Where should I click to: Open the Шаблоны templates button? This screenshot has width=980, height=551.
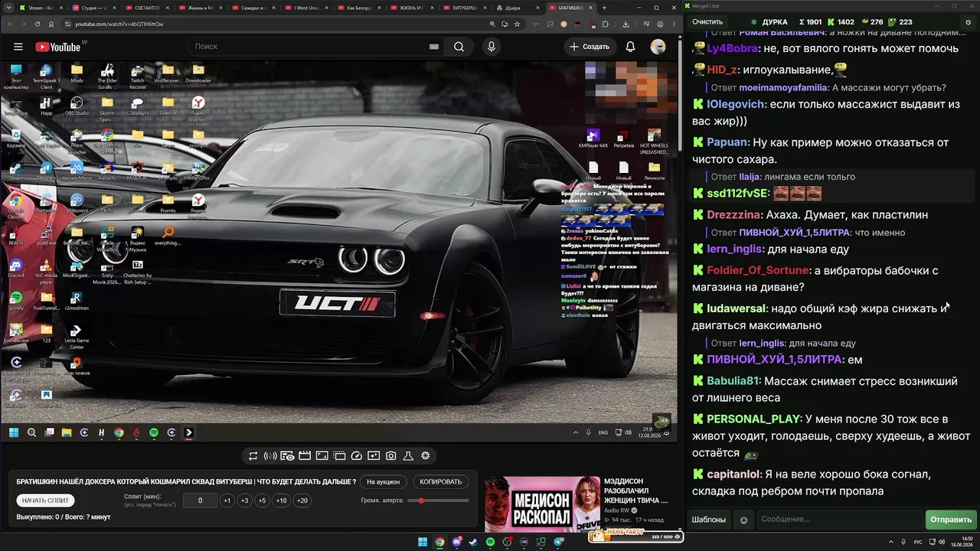tap(709, 520)
